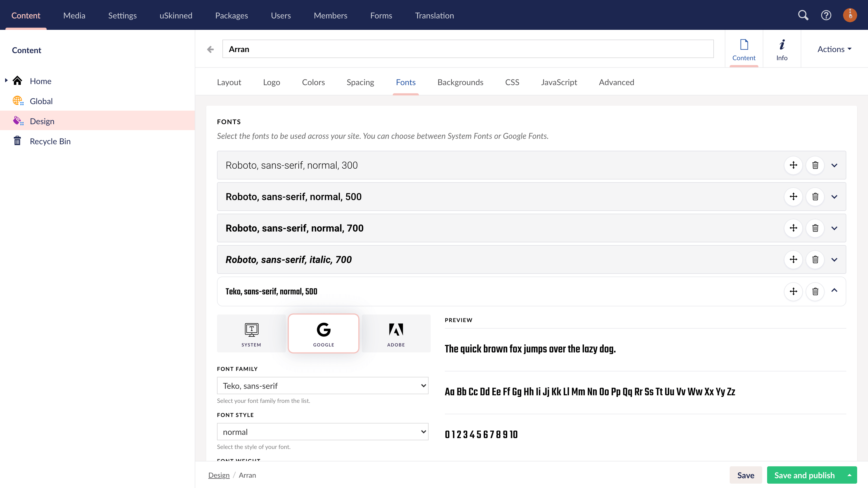The image size is (868, 488).
Task: Delete the Teko normal 500 font
Action: point(815,291)
